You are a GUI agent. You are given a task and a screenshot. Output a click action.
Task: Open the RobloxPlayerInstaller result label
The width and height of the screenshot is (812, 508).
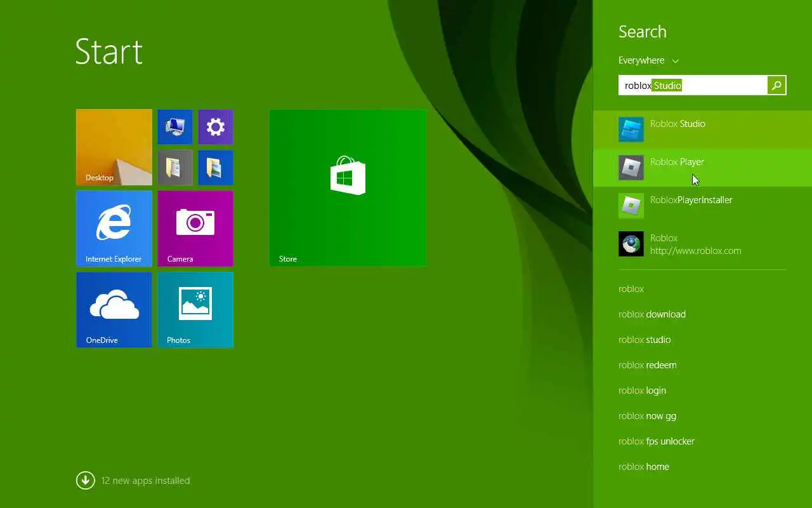691,200
